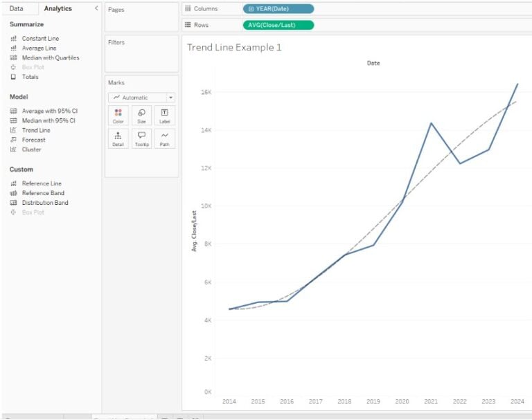This screenshot has width=532, height=420.
Task: Click the Label marks card icon
Action: 164,116
